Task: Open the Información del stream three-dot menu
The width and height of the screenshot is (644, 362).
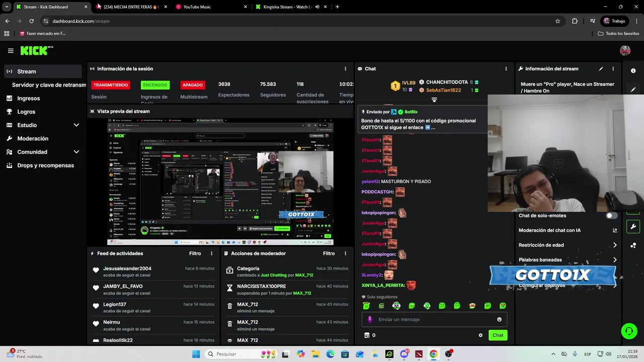Action: click(x=613, y=69)
